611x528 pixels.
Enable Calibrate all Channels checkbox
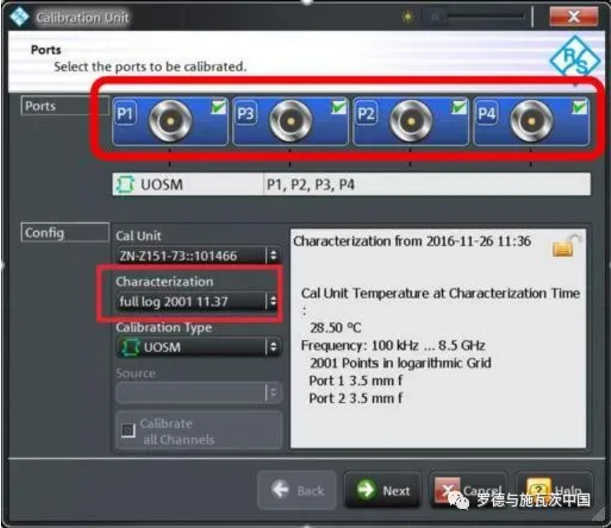coord(128,430)
